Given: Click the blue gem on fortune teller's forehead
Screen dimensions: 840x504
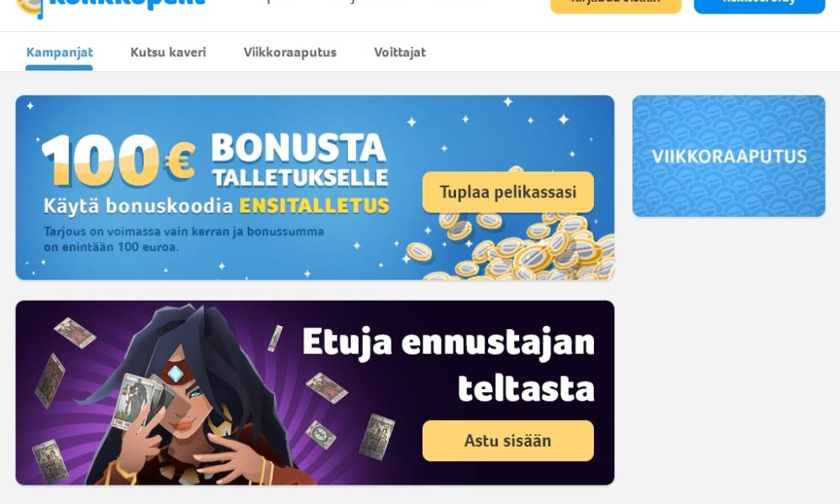Looking at the screenshot, I should coord(175,374).
